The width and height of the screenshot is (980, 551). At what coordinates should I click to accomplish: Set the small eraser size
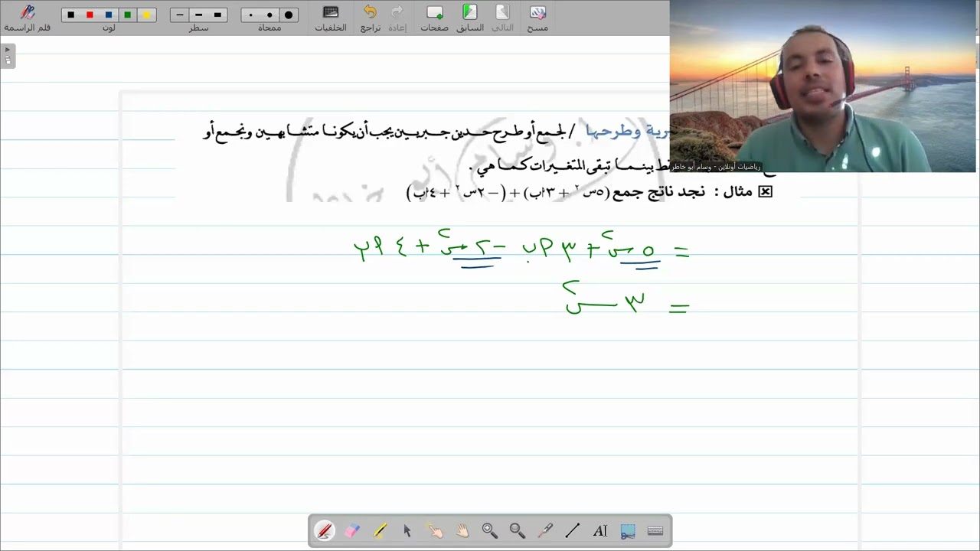pos(251,15)
